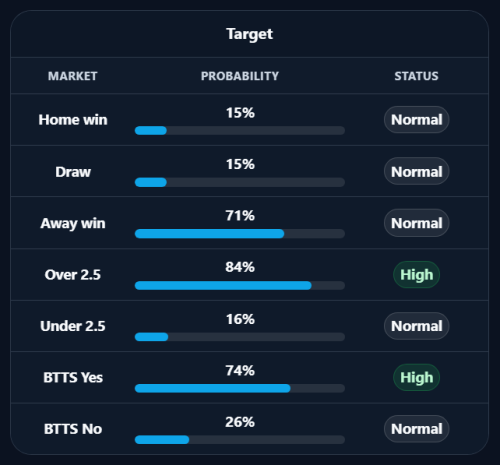Click the MARKET column header

click(73, 76)
